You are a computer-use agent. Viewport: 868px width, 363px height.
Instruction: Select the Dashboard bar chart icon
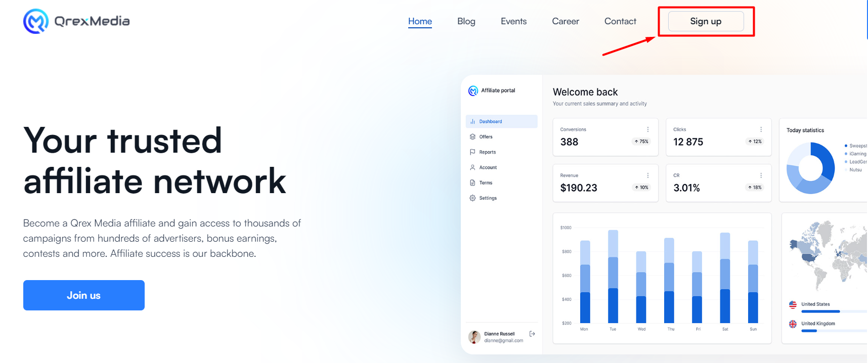472,121
